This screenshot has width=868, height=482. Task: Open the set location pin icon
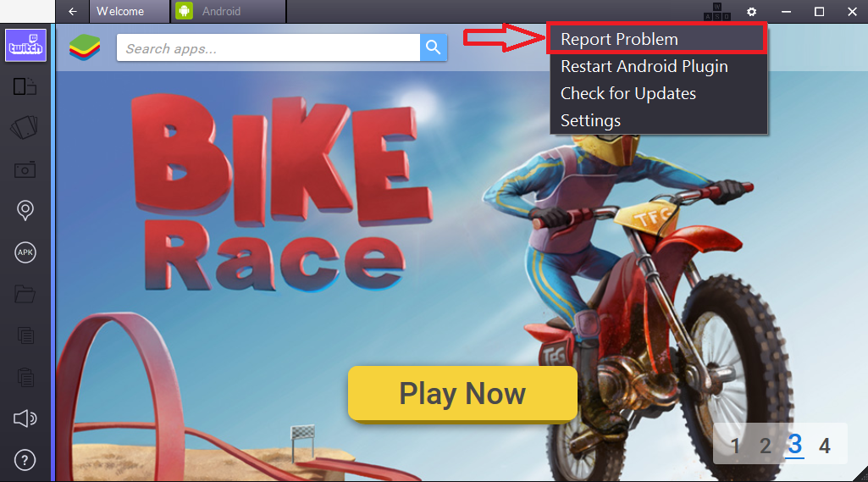pyautogui.click(x=25, y=211)
